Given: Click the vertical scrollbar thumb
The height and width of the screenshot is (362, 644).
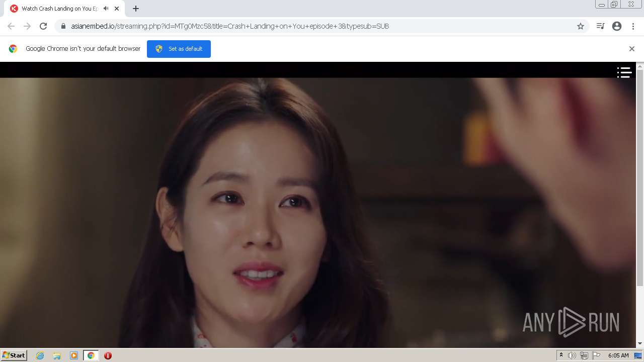Looking at the screenshot, I should [x=640, y=178].
